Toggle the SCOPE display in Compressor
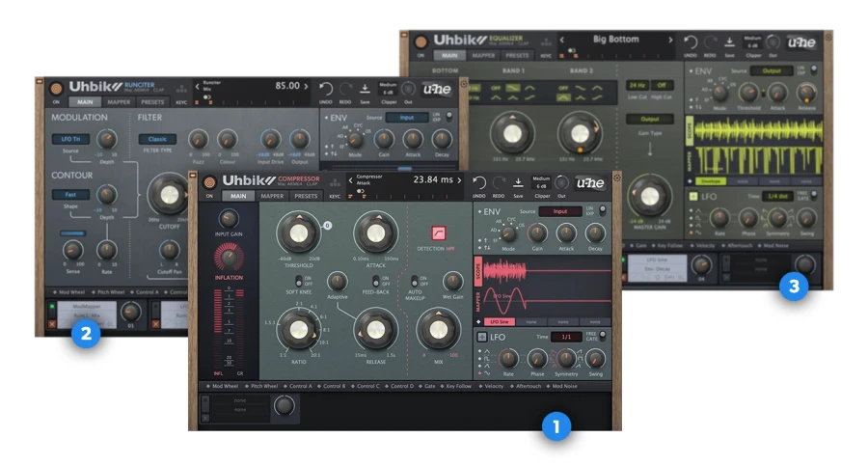 click(478, 271)
